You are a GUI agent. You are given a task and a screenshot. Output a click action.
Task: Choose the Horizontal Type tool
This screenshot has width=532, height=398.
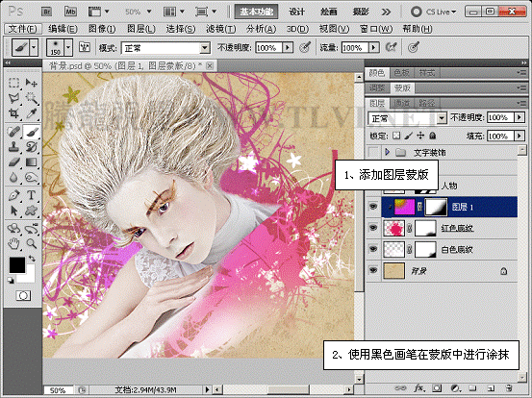point(31,195)
